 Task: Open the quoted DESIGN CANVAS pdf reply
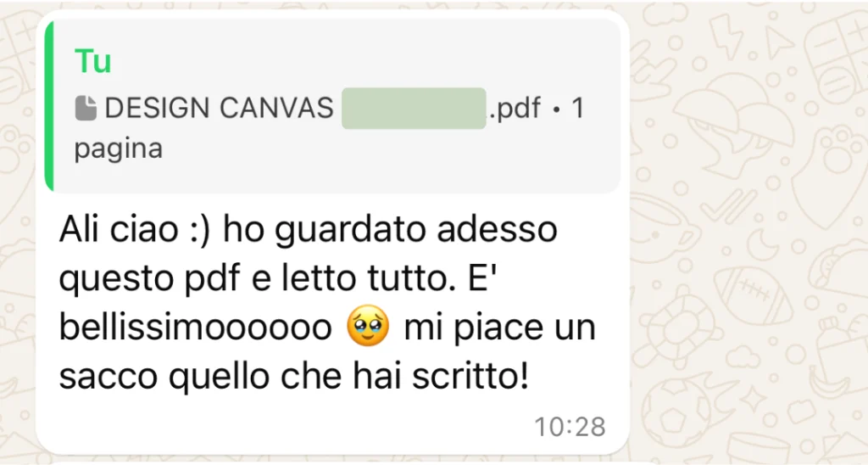coord(332,106)
